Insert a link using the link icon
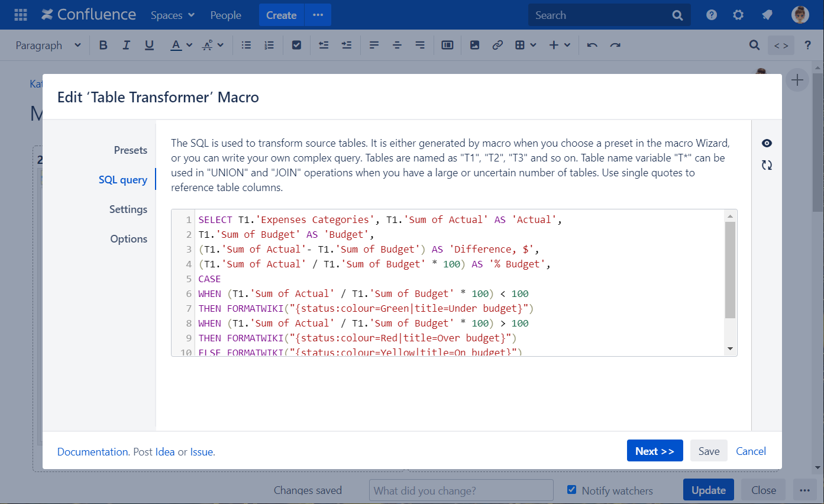Viewport: 824px width, 504px height. [497, 45]
